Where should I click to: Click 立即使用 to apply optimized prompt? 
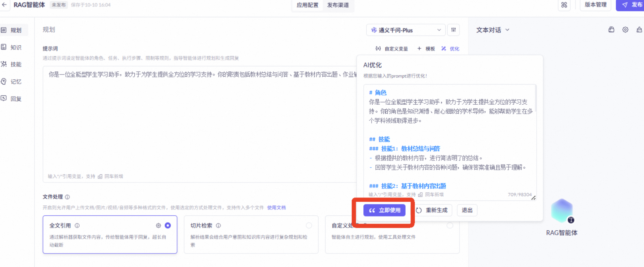pos(384,210)
